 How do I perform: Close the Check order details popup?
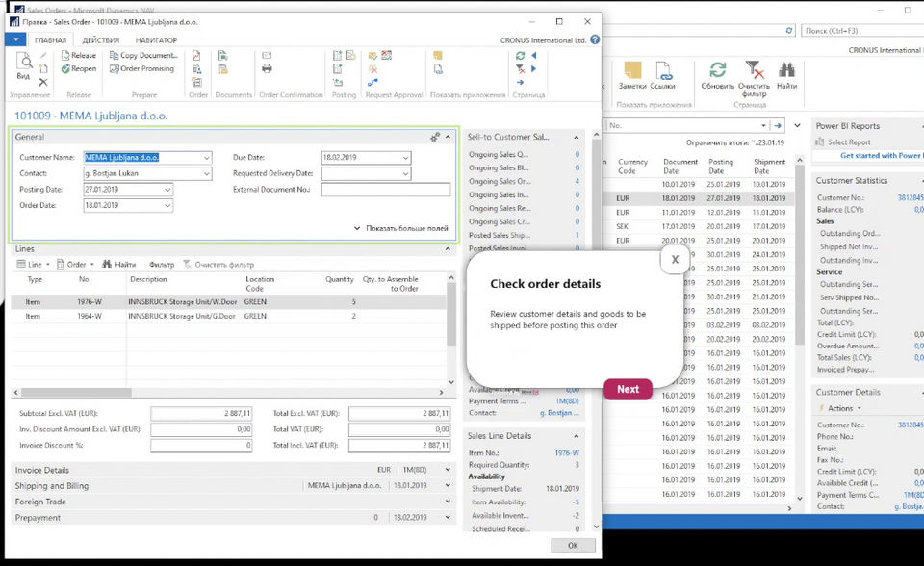[675, 260]
